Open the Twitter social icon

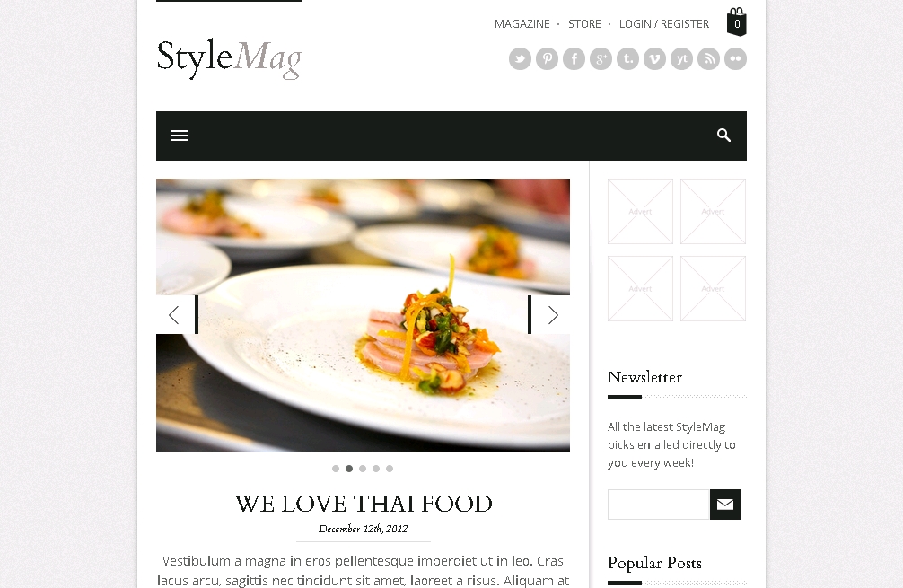(x=520, y=58)
